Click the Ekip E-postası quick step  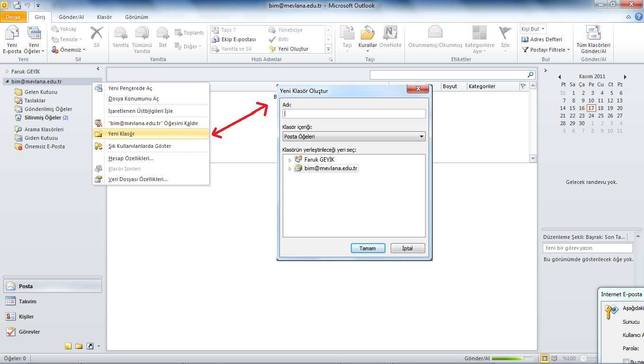point(234,39)
